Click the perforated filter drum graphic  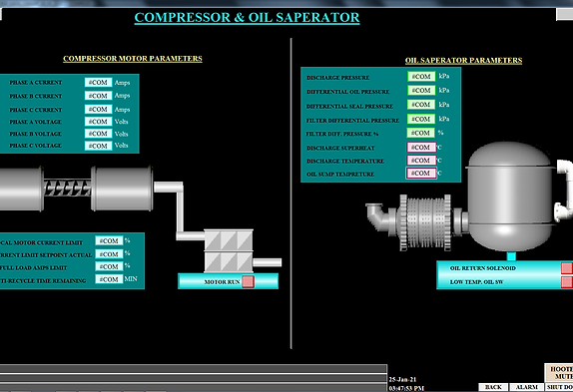(x=425, y=222)
